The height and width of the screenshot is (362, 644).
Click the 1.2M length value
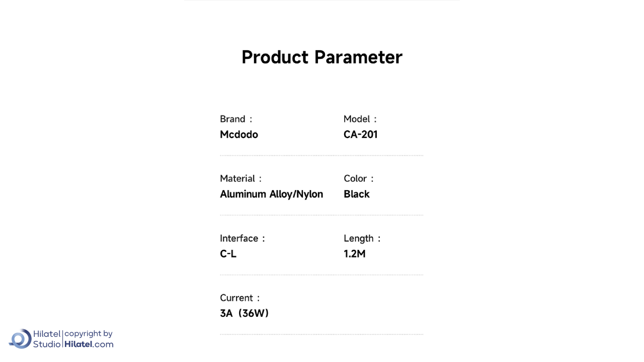355,254
